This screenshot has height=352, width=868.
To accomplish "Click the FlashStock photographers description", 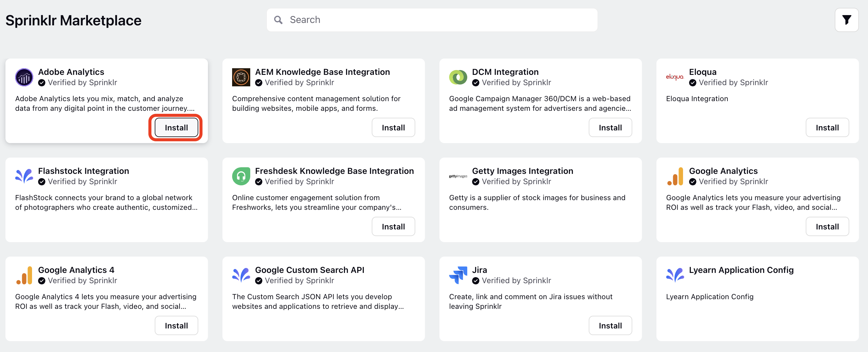I will coord(106,203).
